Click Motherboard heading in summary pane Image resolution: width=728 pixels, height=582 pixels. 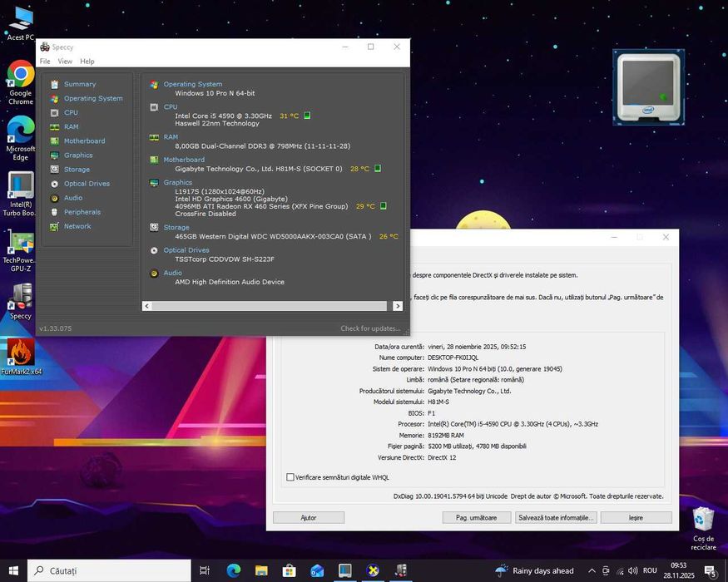click(184, 160)
